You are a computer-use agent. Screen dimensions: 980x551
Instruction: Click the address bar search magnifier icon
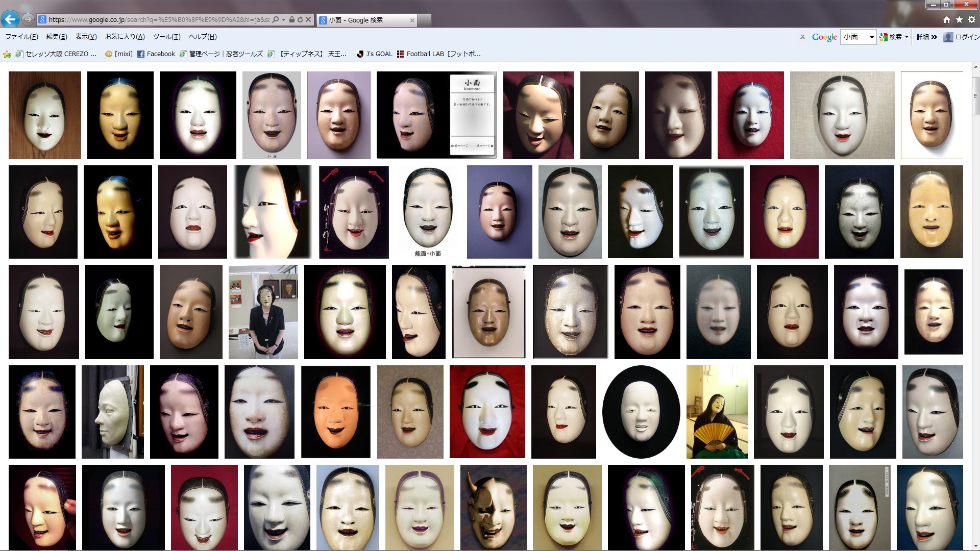[x=276, y=19]
